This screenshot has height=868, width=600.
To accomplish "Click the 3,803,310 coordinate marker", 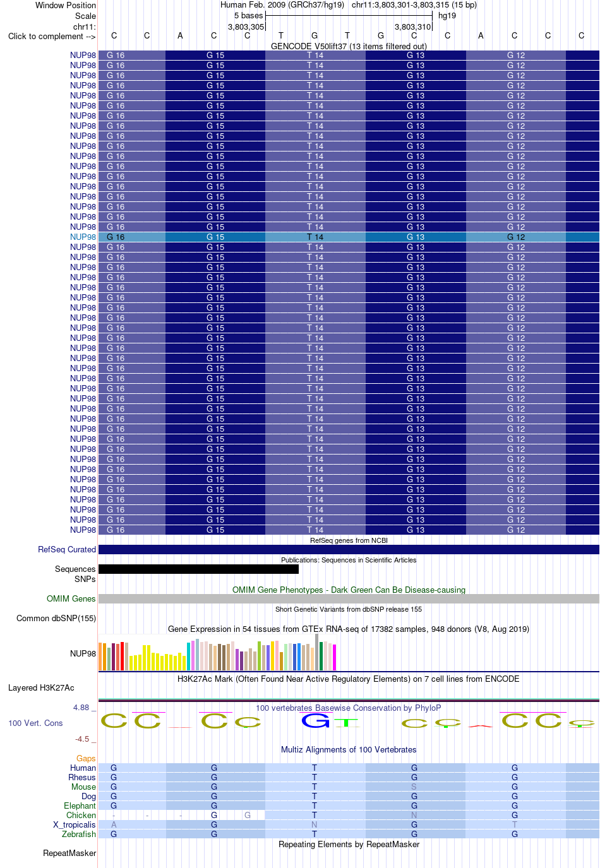I will [412, 27].
